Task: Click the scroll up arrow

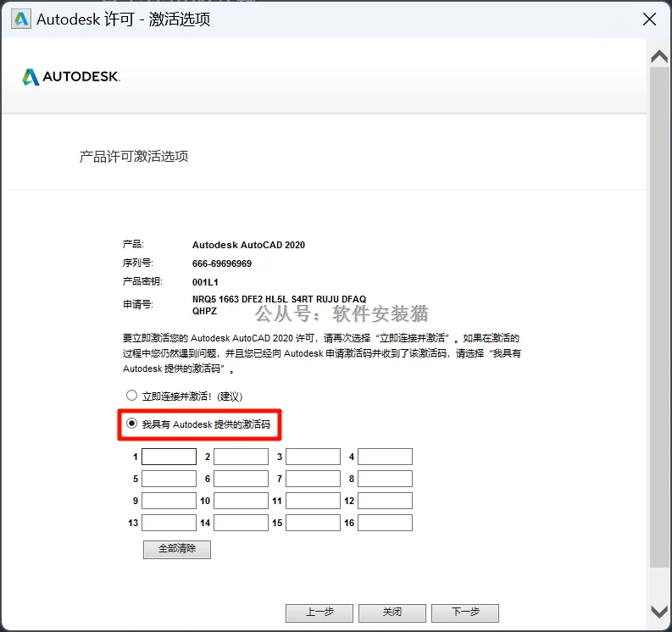Action: 659,57
